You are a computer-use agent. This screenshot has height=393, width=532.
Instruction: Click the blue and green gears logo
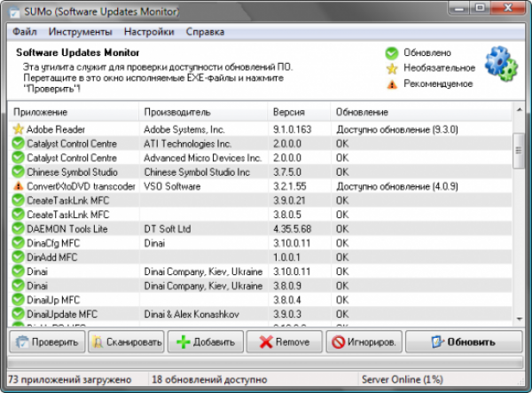501,64
